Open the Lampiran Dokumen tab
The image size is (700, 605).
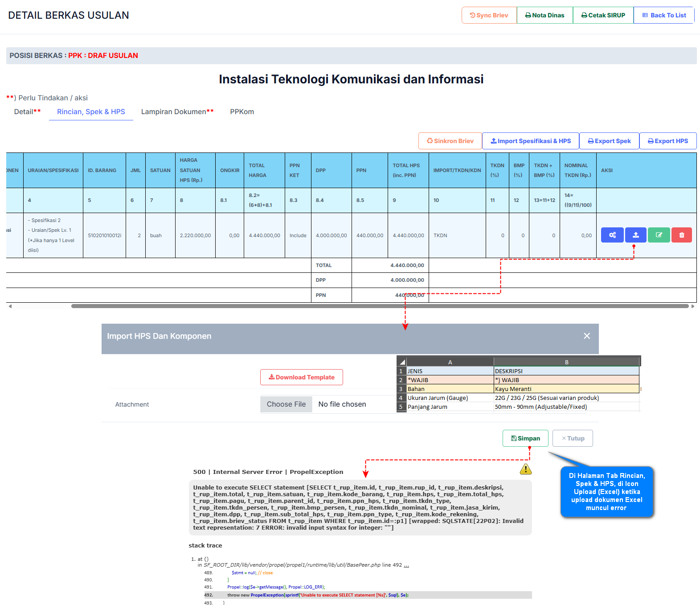click(x=177, y=112)
